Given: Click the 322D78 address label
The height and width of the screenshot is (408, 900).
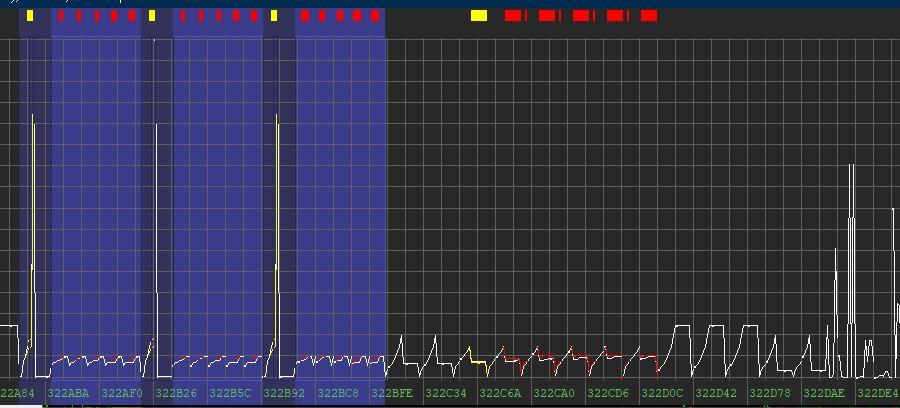Looking at the screenshot, I should [x=770, y=394].
